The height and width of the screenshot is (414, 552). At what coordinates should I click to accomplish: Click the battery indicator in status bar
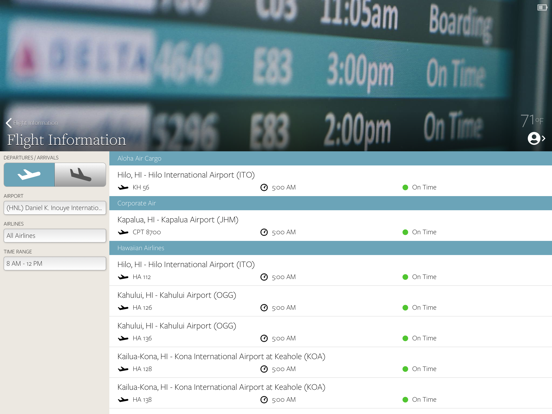(x=542, y=7)
